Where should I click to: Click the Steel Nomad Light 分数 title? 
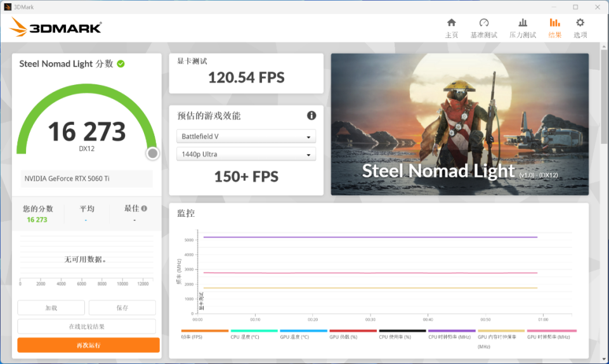pyautogui.click(x=66, y=63)
